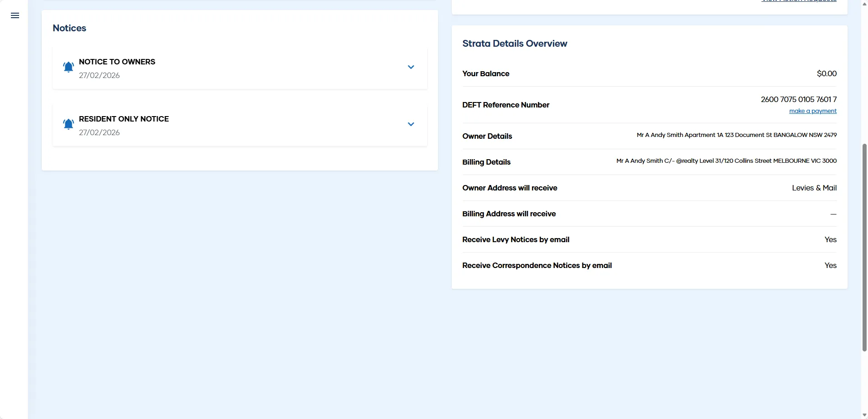Viewport: 868px width, 419px height.
Task: Select the RESIDENT ONLY NOTICE title
Action: (124, 119)
